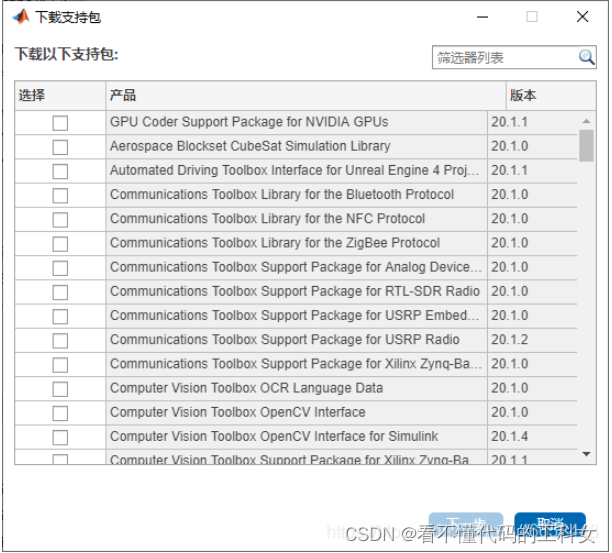Tick Automated Driving Toolbox Unreal Engine checkbox
Screen dimensions: 612x553
[x=60, y=171]
